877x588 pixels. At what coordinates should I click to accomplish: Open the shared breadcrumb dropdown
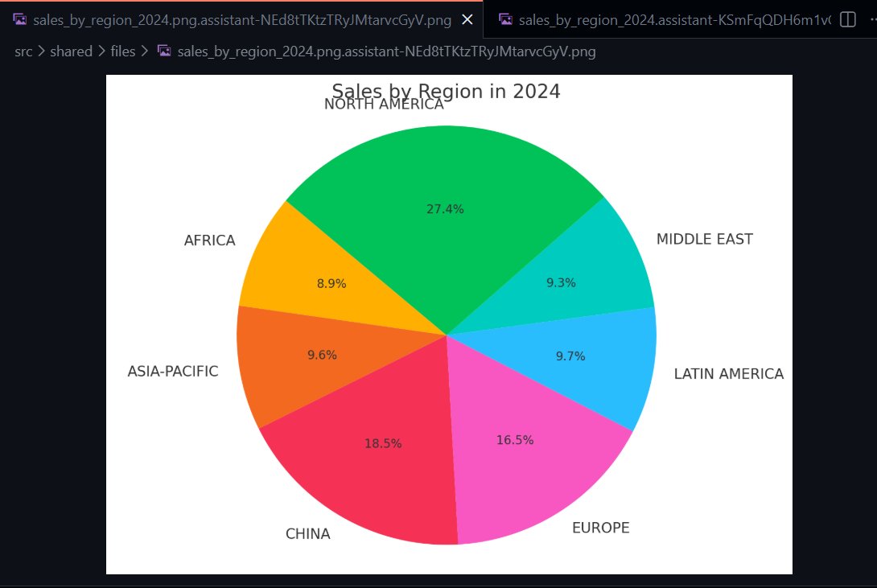(71, 51)
